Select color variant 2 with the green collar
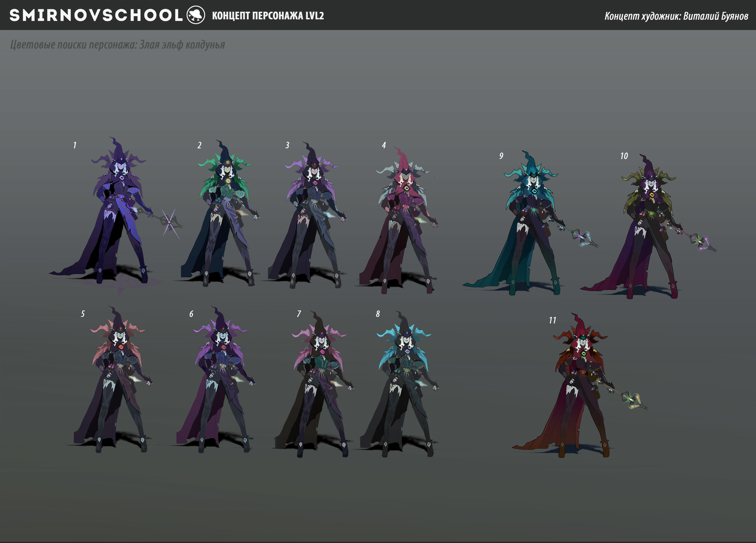Screen dimensions: 756x543 [x=221, y=213]
